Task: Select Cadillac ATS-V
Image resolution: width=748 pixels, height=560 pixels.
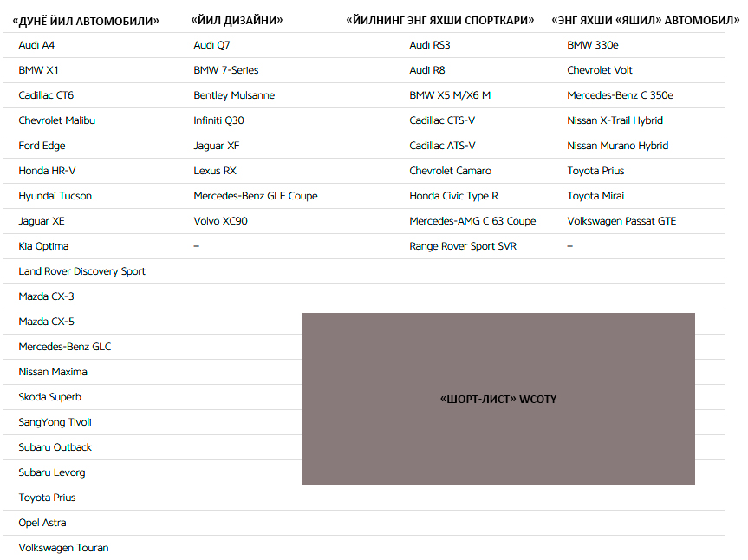Action: tap(442, 146)
